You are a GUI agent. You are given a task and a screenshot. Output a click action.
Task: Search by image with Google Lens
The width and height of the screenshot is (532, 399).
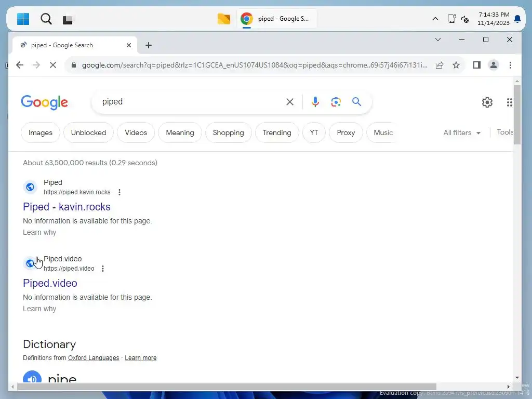pyautogui.click(x=336, y=102)
